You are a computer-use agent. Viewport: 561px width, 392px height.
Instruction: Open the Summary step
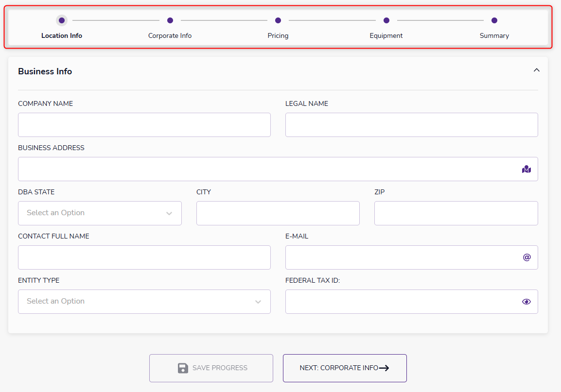(x=494, y=20)
